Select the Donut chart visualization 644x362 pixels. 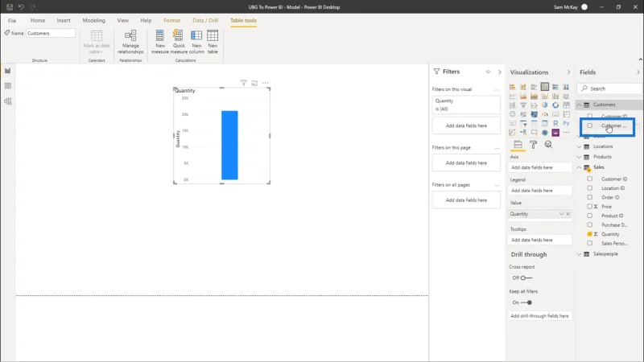pyautogui.click(x=555, y=105)
